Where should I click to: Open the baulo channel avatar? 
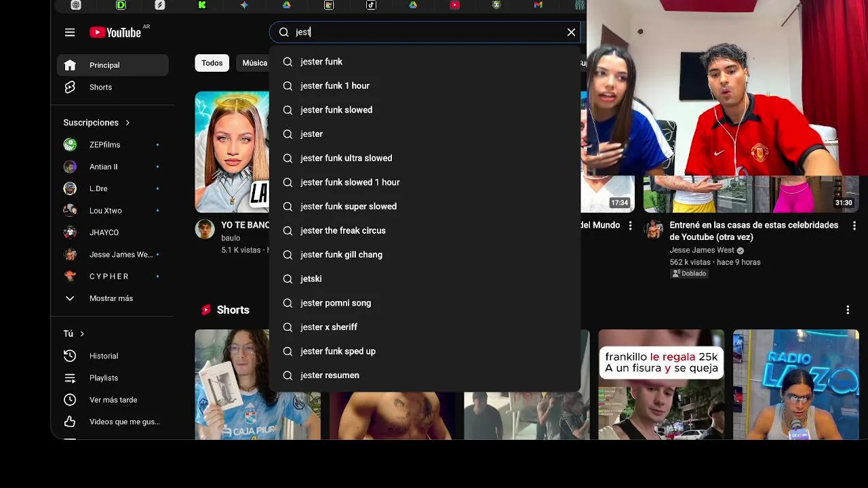205,229
